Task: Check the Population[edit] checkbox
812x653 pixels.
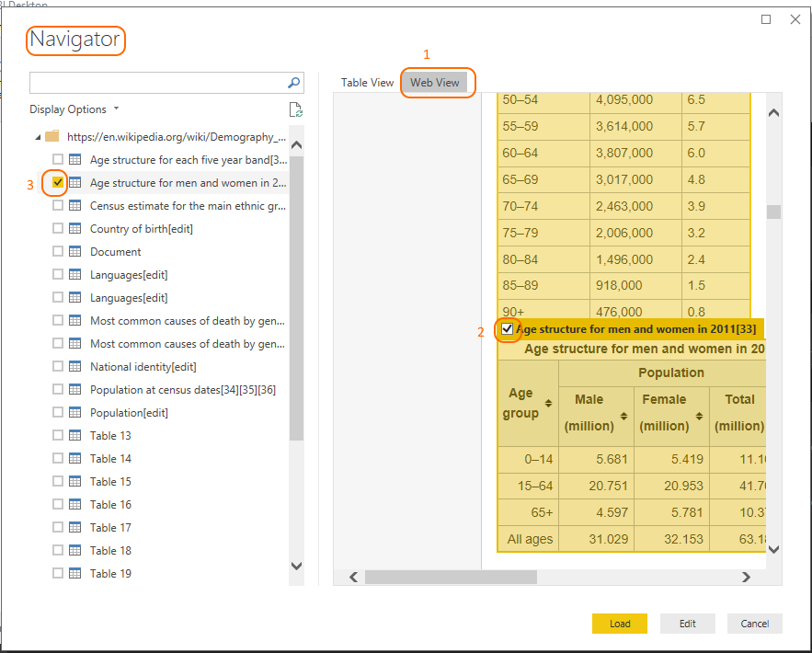Action: (58, 413)
